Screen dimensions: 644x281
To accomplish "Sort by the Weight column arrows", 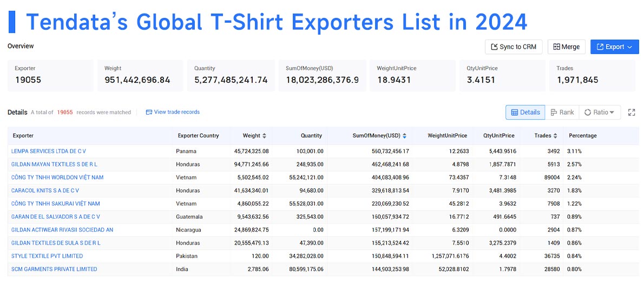I will (264, 135).
